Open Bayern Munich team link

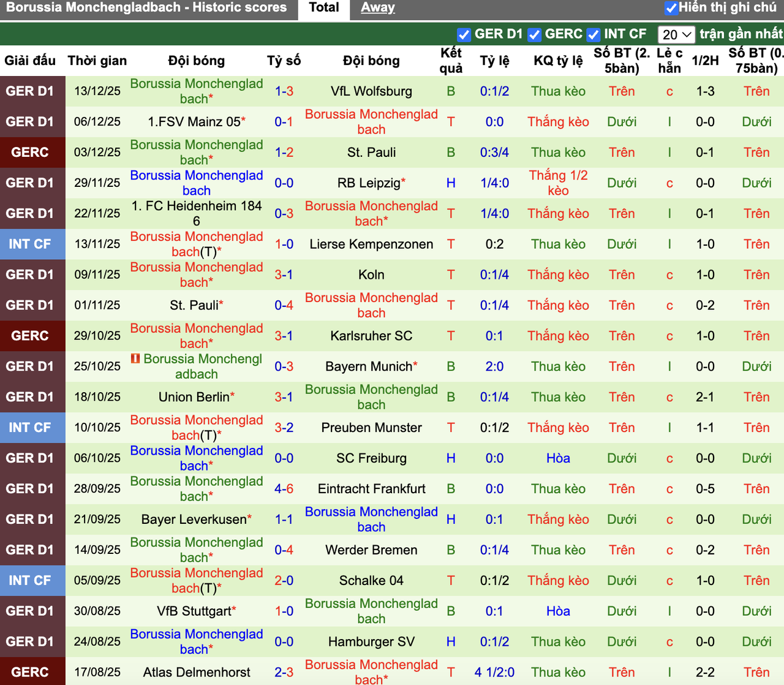point(369,367)
